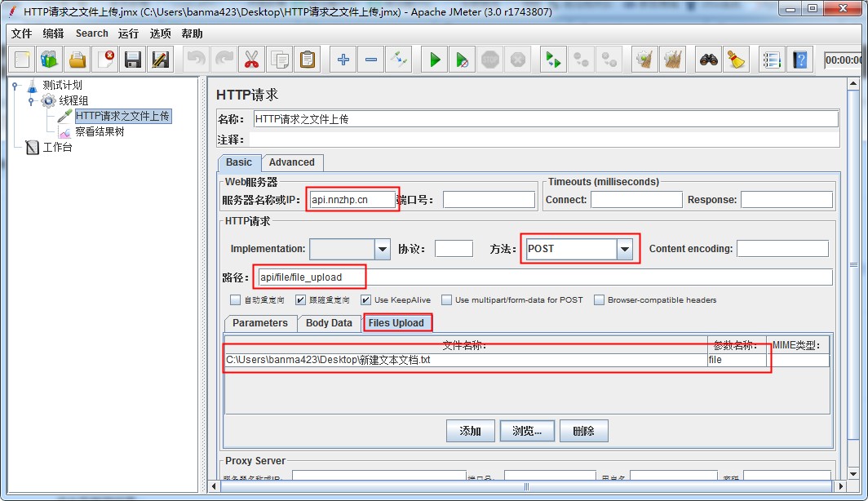Enable Browser-compatible headers checkbox
Viewport: 868px width, 501px height.
point(599,300)
